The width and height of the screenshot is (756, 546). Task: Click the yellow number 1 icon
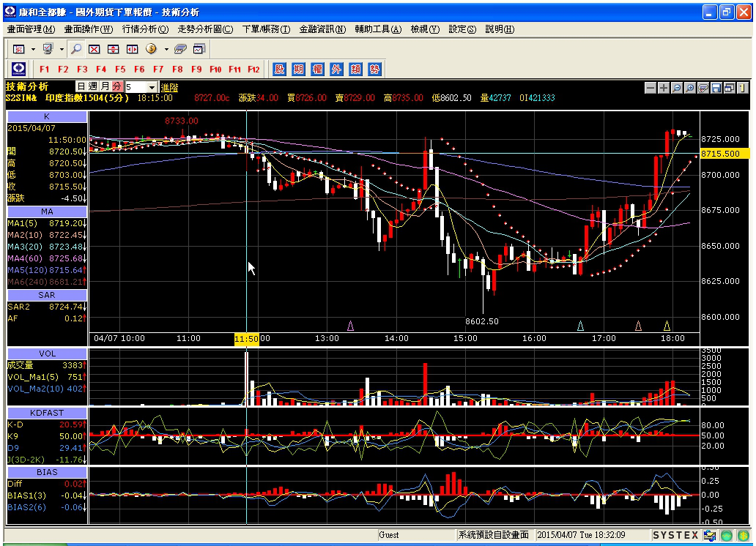point(742,88)
